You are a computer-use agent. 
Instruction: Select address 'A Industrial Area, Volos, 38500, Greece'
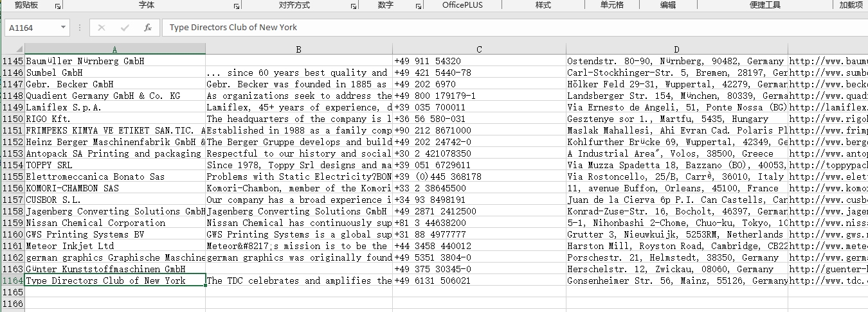tap(677, 153)
